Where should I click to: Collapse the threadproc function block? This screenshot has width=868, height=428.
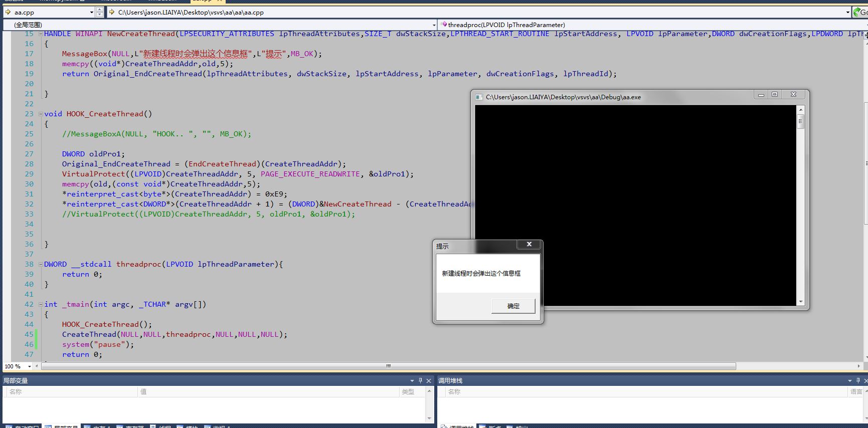(41, 264)
